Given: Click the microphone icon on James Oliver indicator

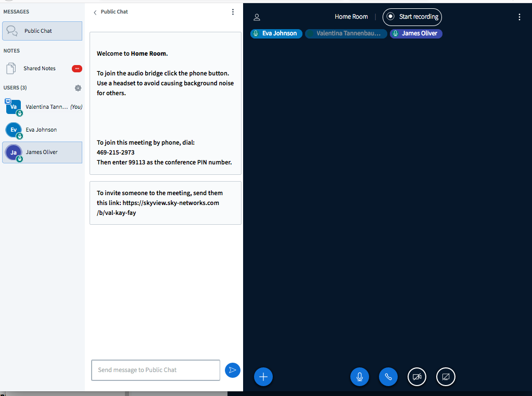Looking at the screenshot, I should coord(395,33).
